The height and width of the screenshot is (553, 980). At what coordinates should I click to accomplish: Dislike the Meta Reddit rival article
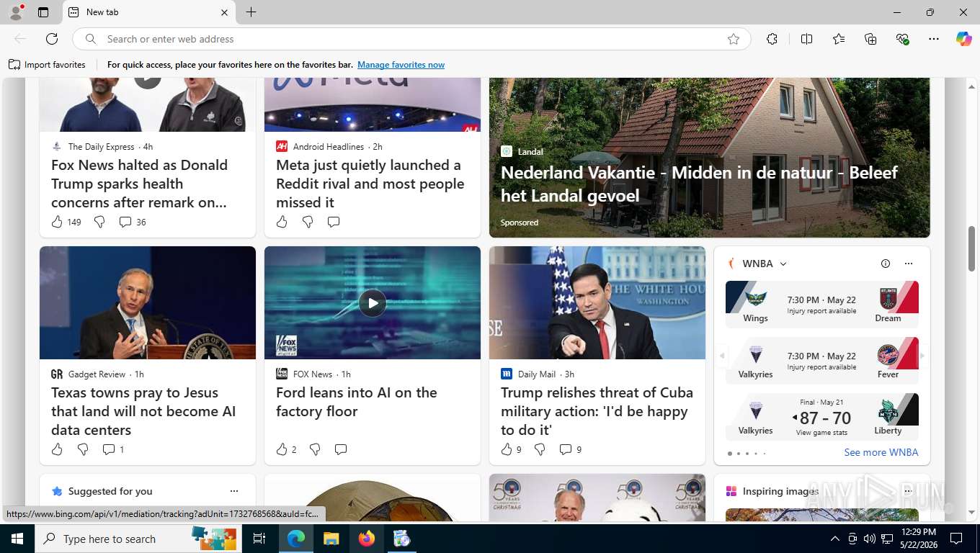click(x=308, y=222)
